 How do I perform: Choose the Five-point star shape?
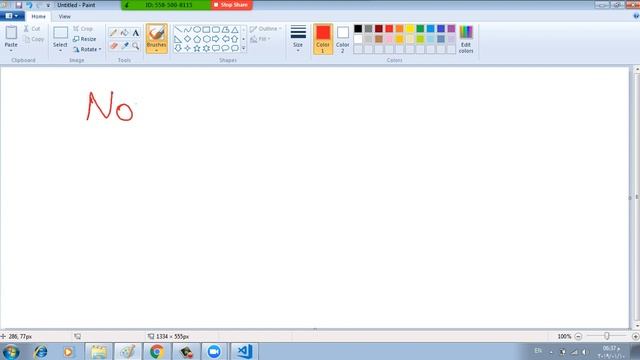197,49
